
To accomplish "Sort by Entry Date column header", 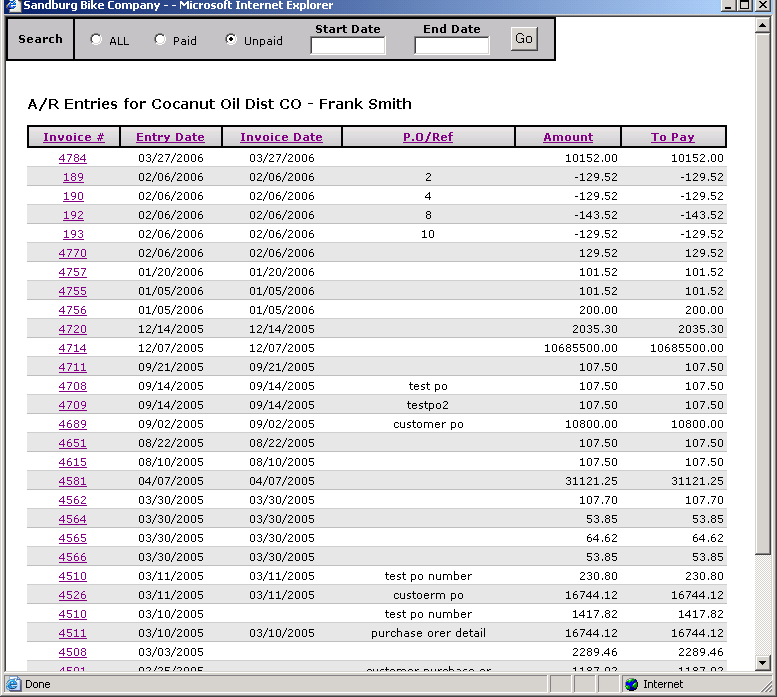I will [x=170, y=137].
